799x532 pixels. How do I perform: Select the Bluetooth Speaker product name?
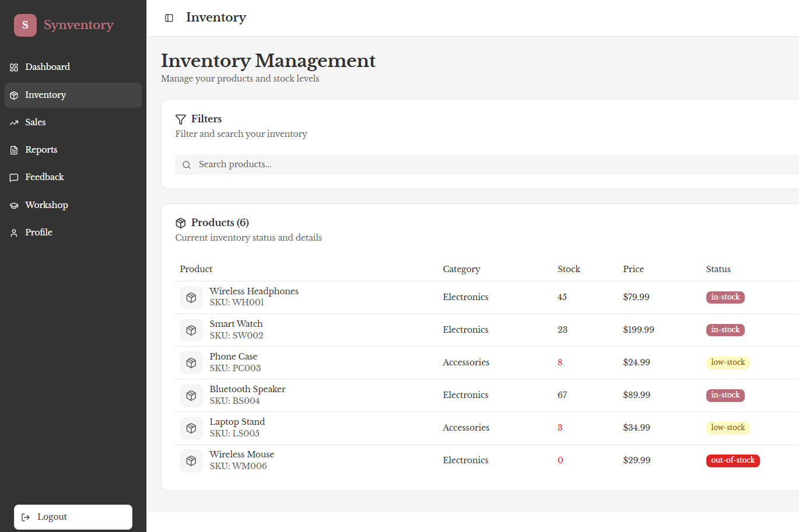click(x=247, y=389)
